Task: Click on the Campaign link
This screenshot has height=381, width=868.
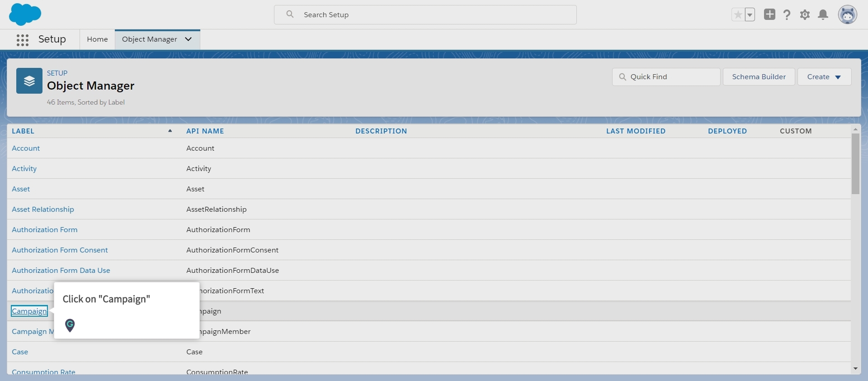Action: 29,311
